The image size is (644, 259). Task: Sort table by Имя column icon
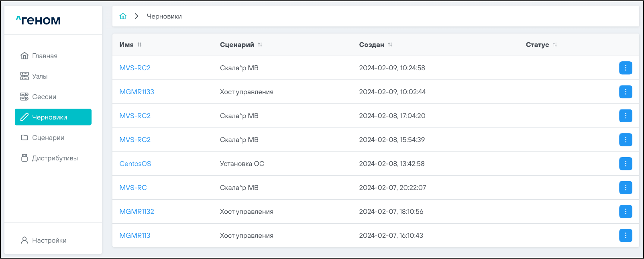click(140, 45)
